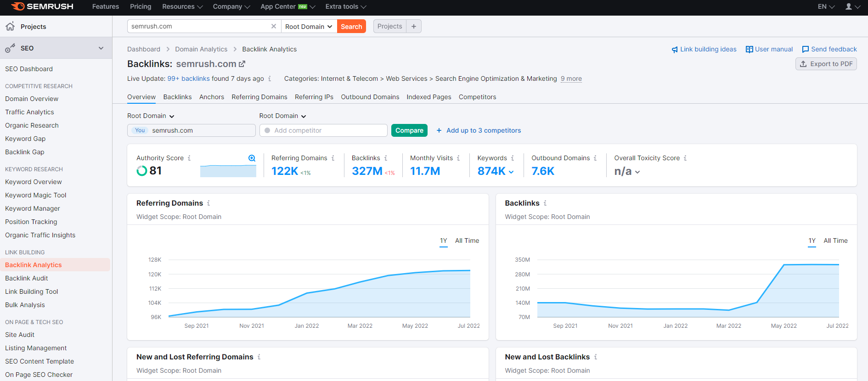
Task: Click the Send feedback chat icon
Action: [805, 49]
